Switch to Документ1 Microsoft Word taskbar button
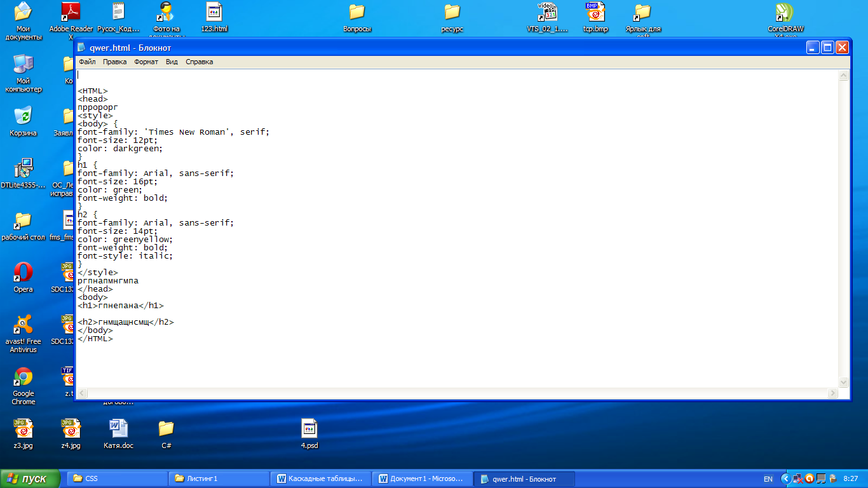Viewport: 868px width, 488px height. point(422,478)
